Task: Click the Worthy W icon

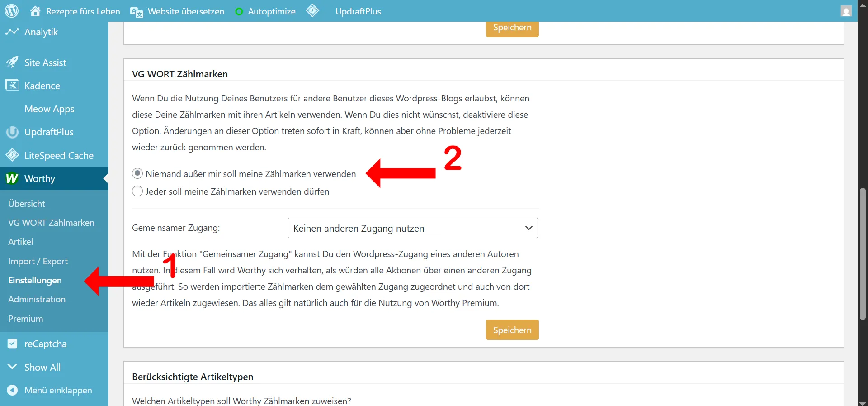Action: point(12,178)
